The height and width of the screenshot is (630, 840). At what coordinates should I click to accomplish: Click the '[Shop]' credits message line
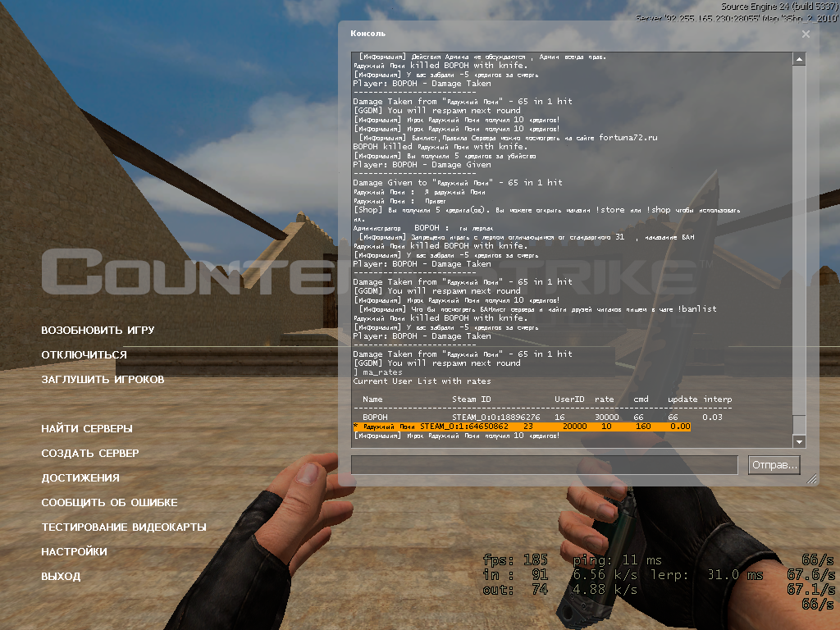pyautogui.click(x=546, y=214)
